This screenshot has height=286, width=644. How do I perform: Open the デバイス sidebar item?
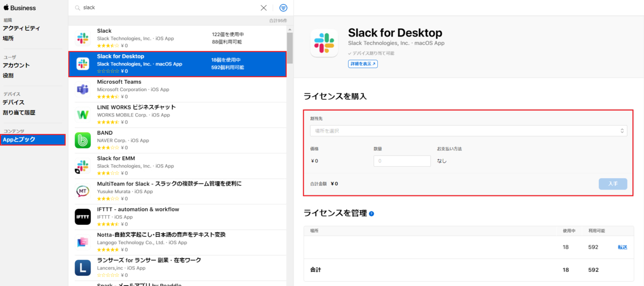[13, 102]
